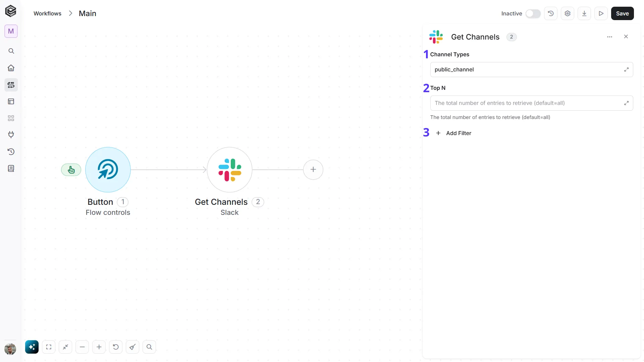Open search from the left sidebar
This screenshot has height=362, width=644.
(x=11, y=51)
